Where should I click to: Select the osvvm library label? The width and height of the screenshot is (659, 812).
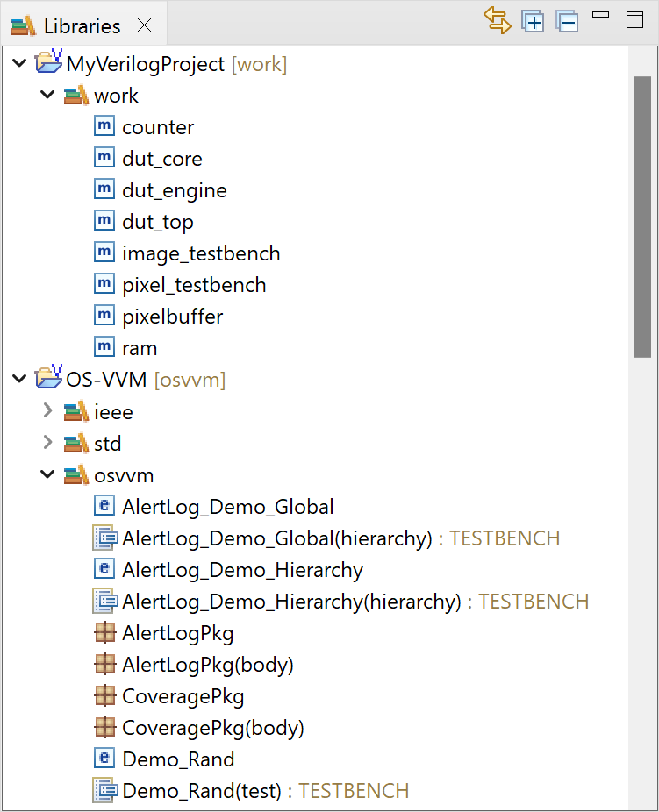(x=124, y=476)
